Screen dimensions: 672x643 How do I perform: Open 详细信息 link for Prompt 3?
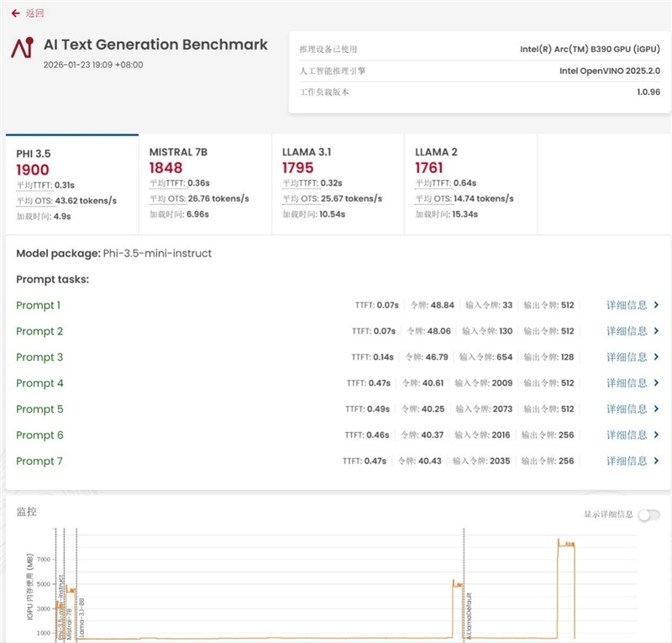[627, 357]
